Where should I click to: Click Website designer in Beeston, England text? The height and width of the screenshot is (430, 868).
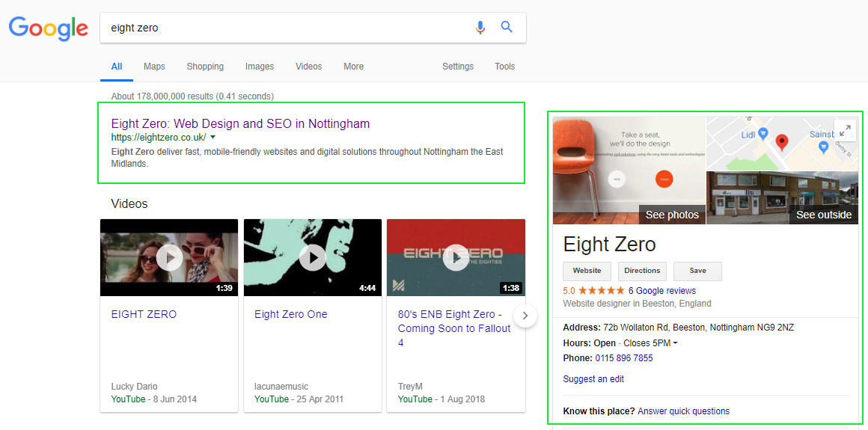[x=638, y=304]
